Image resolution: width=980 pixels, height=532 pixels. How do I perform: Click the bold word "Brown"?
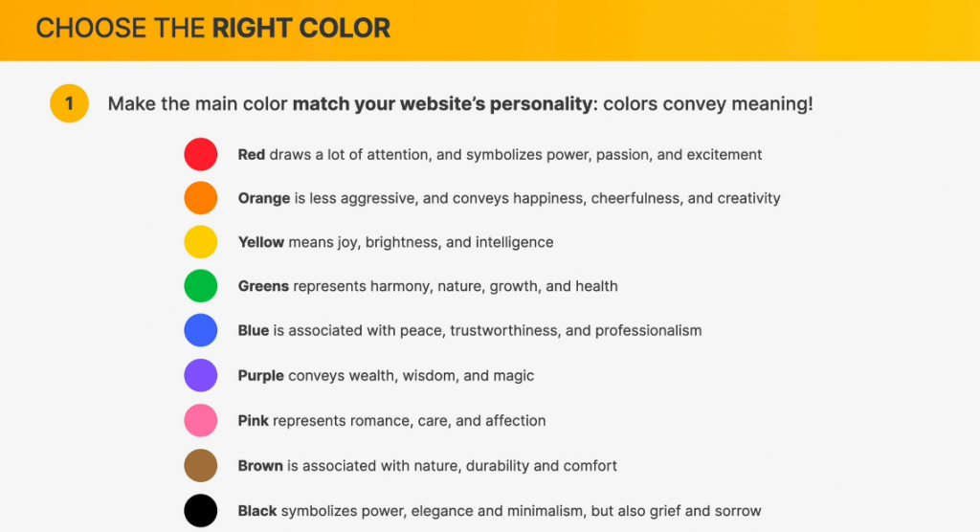coord(260,466)
